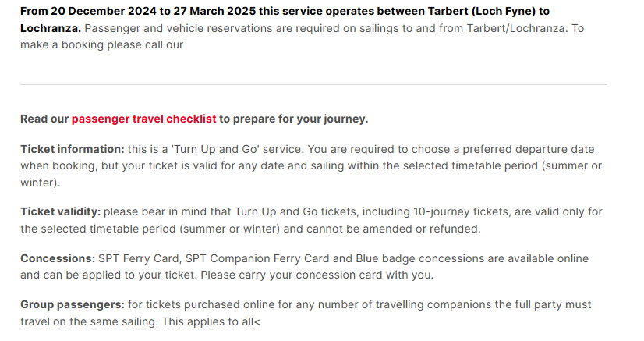Image resolution: width=644 pixels, height=341 pixels.
Task: Open the passenger travel checklist link
Action: click(x=143, y=119)
